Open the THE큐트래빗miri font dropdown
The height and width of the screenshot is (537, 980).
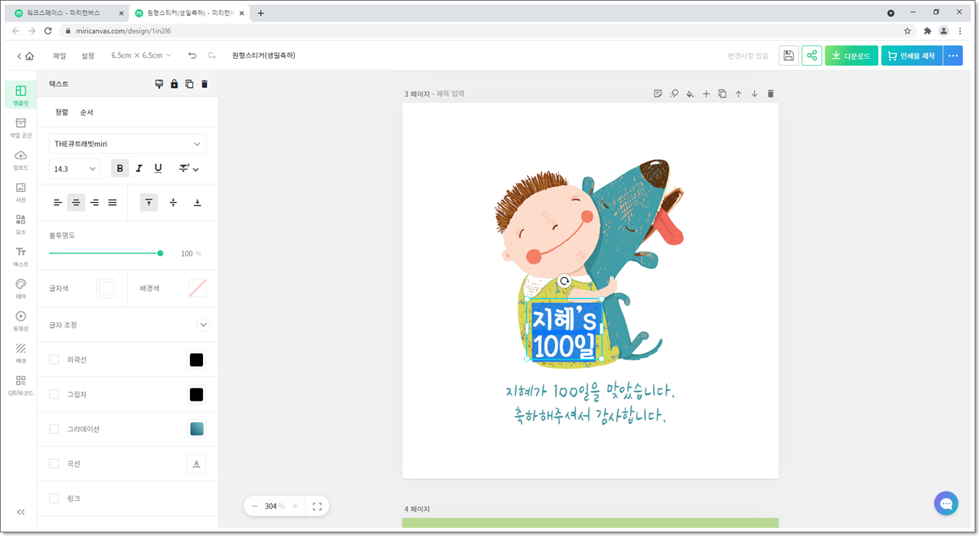point(128,144)
